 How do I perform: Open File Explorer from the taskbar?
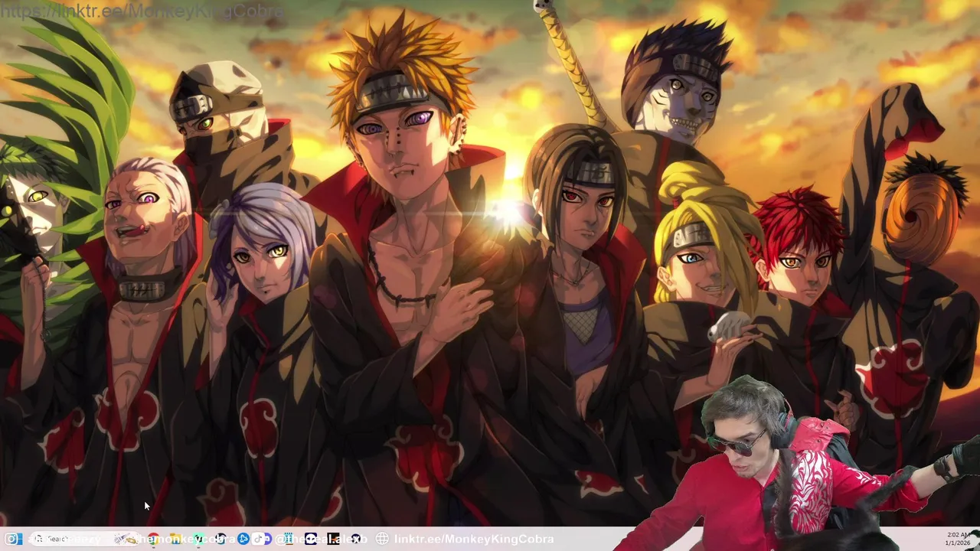point(175,539)
